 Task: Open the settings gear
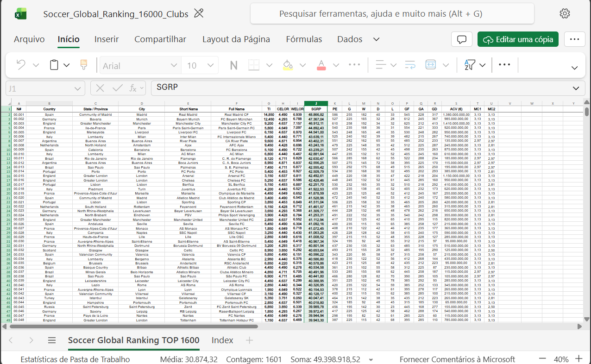point(565,13)
